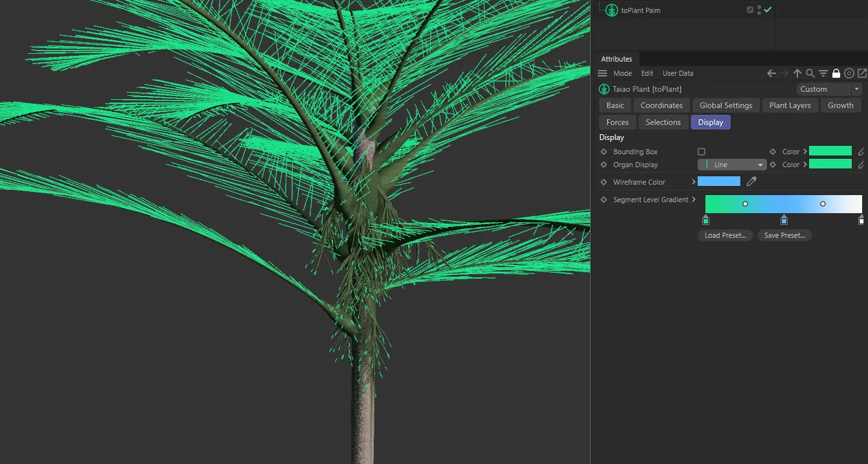Click the Save Preset button
The image size is (868, 464).
point(784,235)
